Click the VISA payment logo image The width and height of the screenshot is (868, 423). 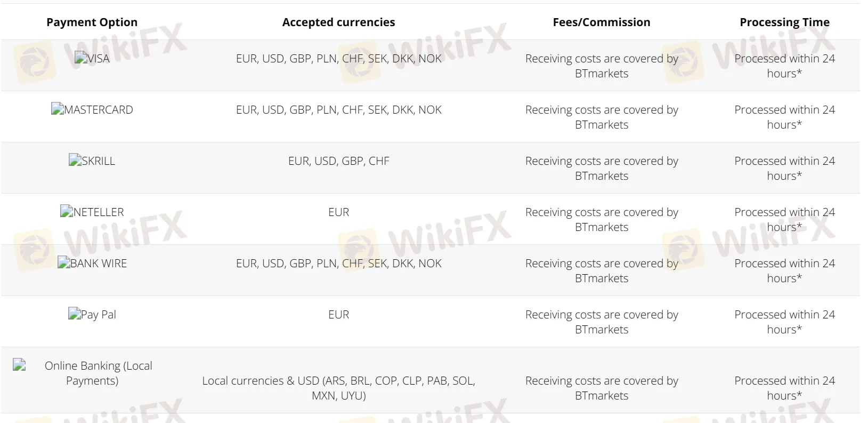point(92,59)
